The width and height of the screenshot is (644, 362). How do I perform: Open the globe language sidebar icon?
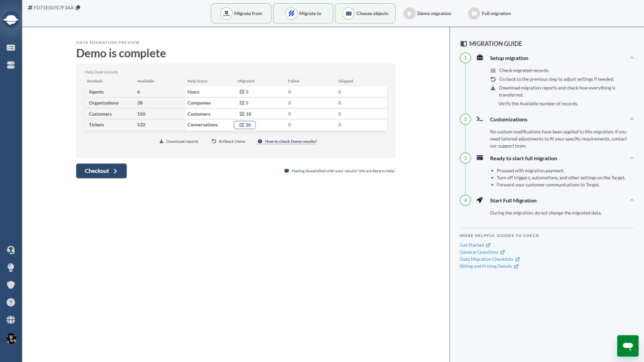click(x=11, y=320)
